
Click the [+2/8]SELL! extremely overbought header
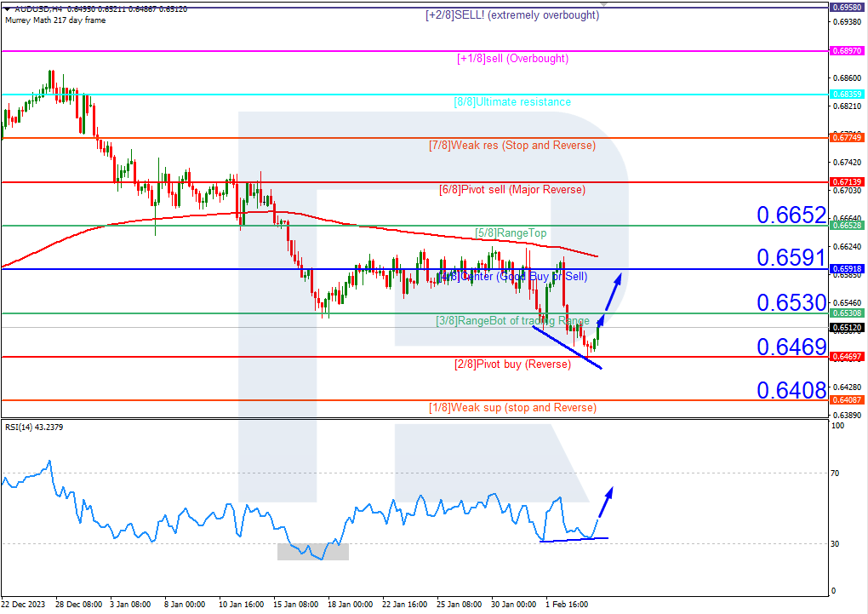[514, 14]
